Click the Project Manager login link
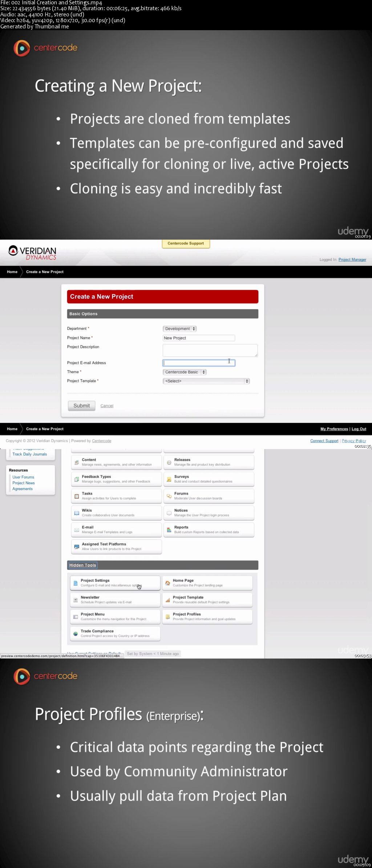Screen dimensions: 372x868 352,260
